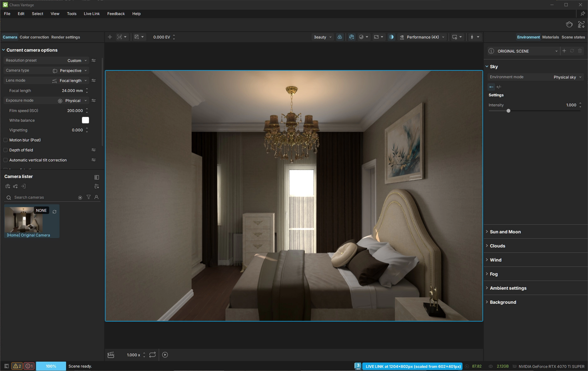Enable the Motion blur (Post) checkbox
The image size is (588, 371).
(5, 140)
